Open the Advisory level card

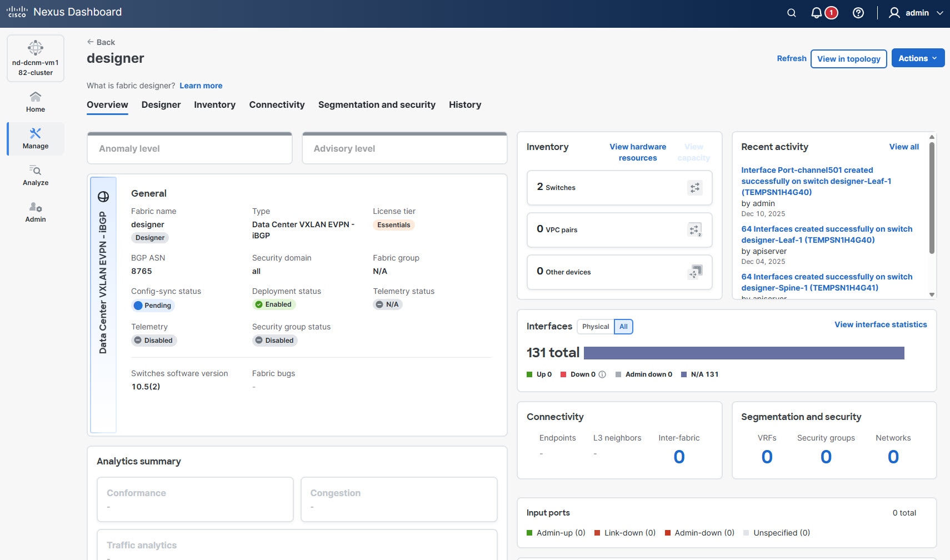(x=404, y=148)
